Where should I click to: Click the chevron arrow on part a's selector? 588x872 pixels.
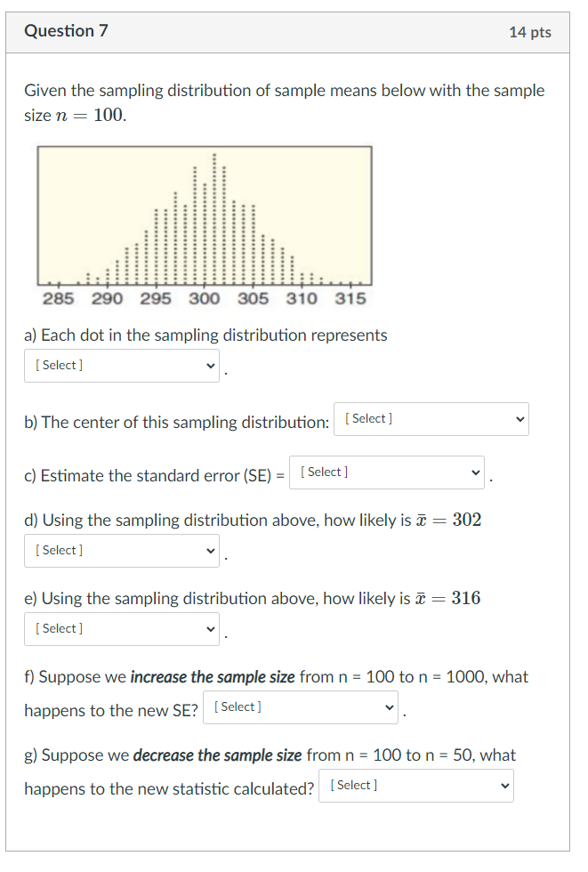211,365
